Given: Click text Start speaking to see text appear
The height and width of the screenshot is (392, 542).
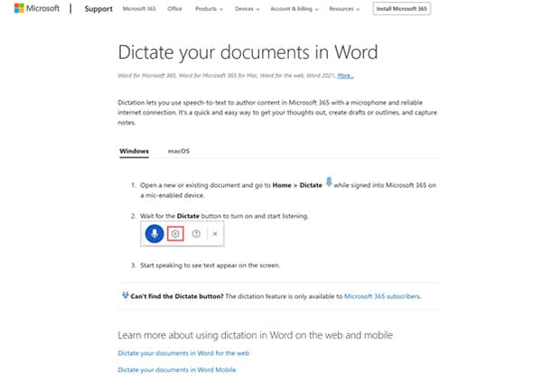Looking at the screenshot, I should [210, 266].
